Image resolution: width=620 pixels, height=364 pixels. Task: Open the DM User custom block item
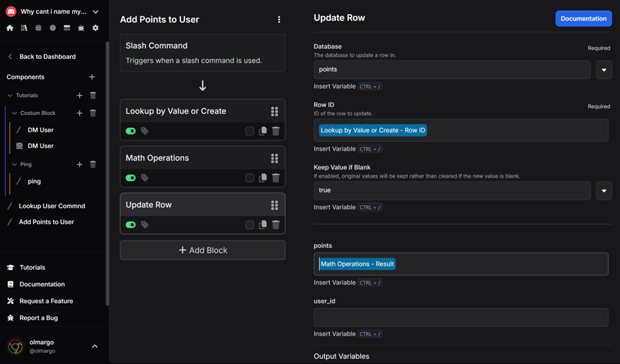click(x=40, y=146)
